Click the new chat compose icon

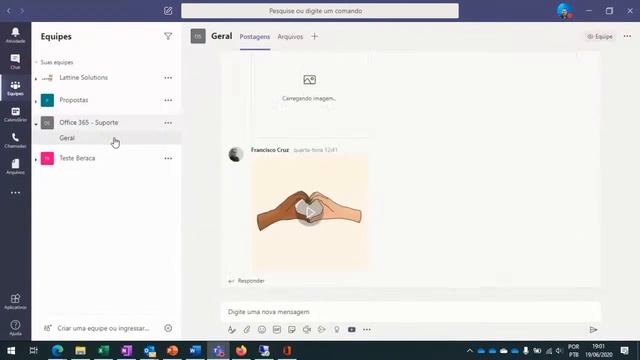click(x=168, y=11)
